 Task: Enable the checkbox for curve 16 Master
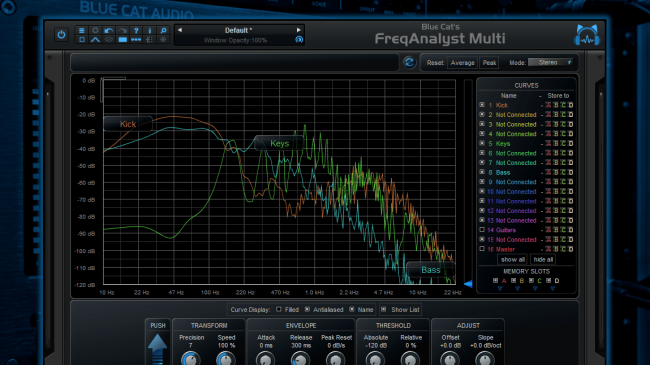pos(482,249)
